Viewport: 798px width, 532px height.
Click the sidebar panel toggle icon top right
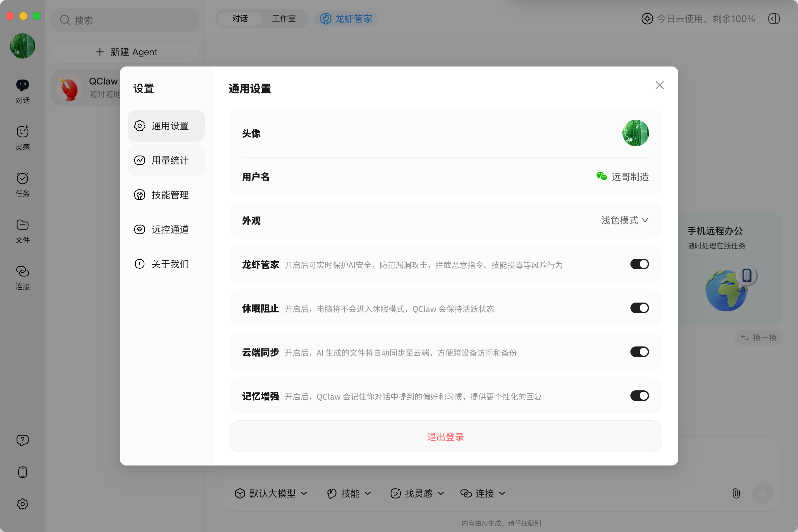pyautogui.click(x=774, y=19)
